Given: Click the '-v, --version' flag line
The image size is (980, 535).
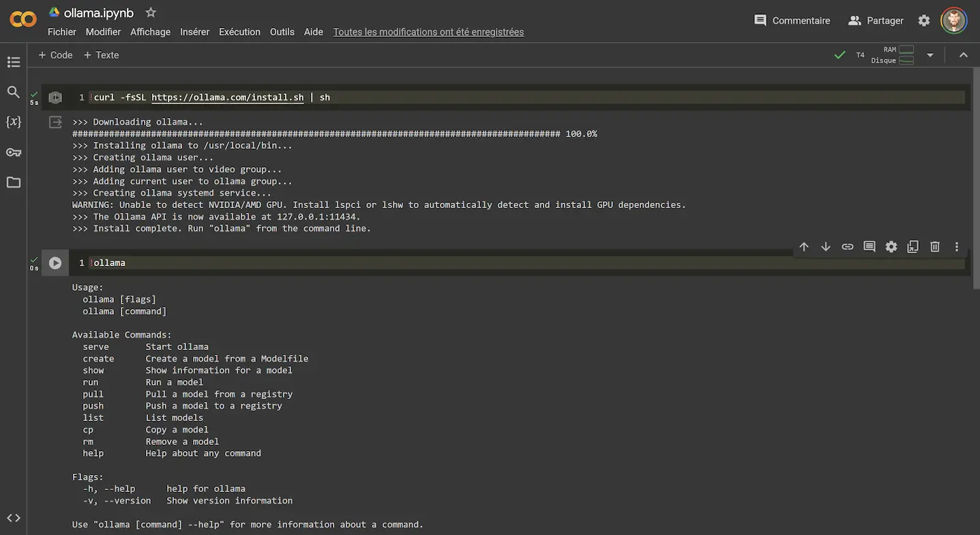Looking at the screenshot, I should (188, 501).
